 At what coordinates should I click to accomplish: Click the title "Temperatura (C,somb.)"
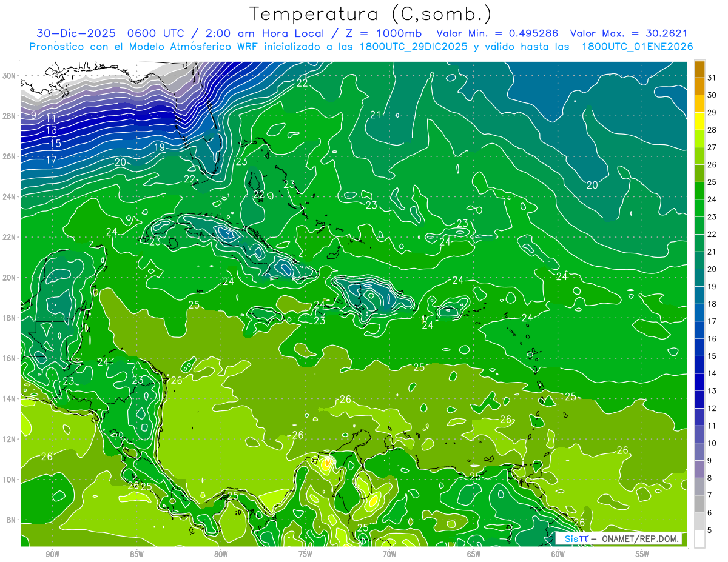371,14
